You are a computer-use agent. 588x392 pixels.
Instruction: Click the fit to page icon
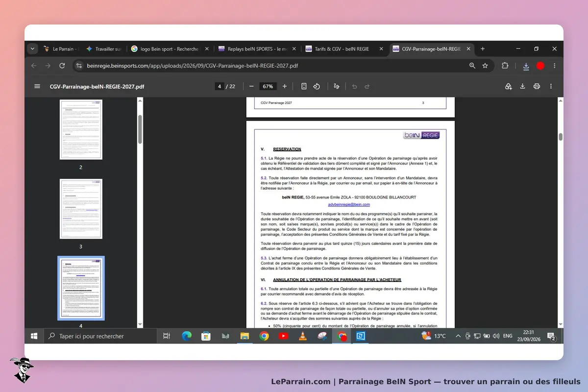(x=304, y=86)
